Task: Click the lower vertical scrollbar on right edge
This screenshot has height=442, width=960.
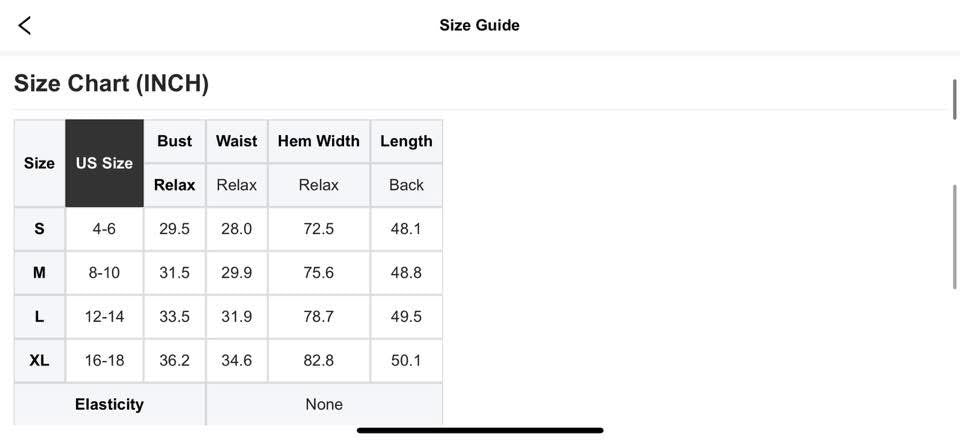Action: tap(954, 238)
